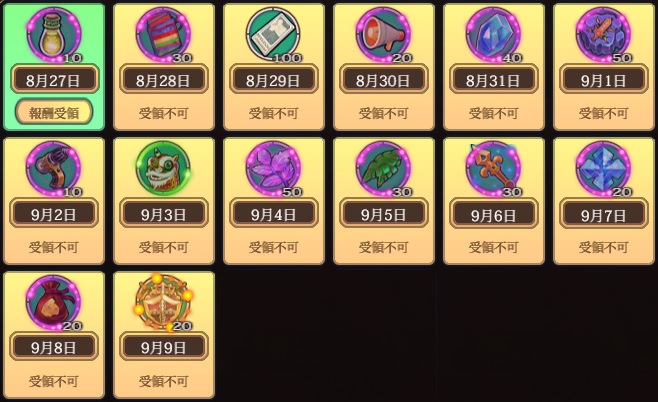Select the golden shield emblem for 9月9日
This screenshot has width=658, height=402.
pyautogui.click(x=164, y=303)
